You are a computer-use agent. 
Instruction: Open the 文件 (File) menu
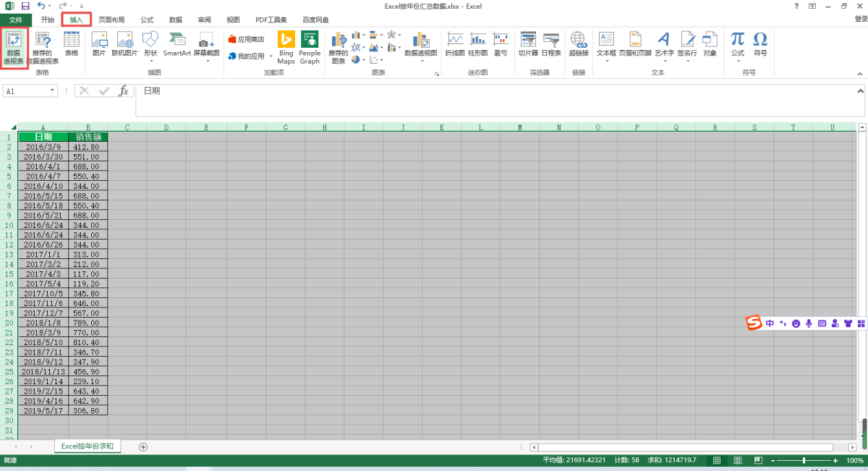pyautogui.click(x=15, y=20)
